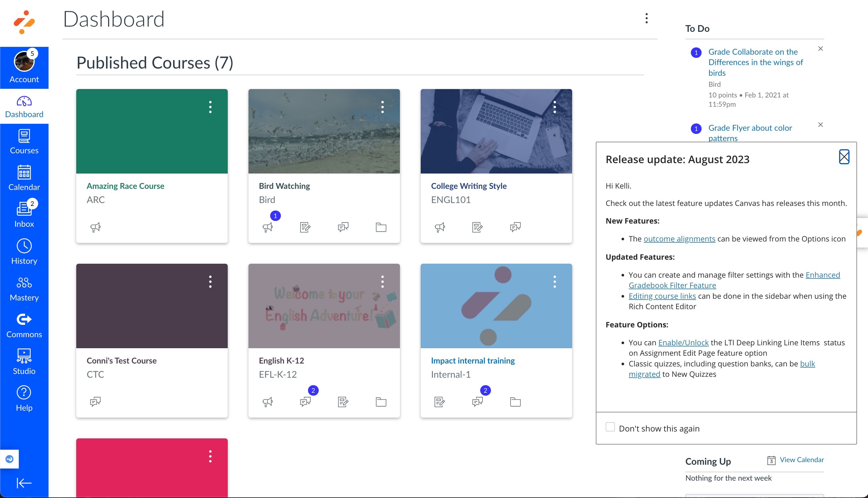Collapse the global navigation sidebar

[x=24, y=483]
